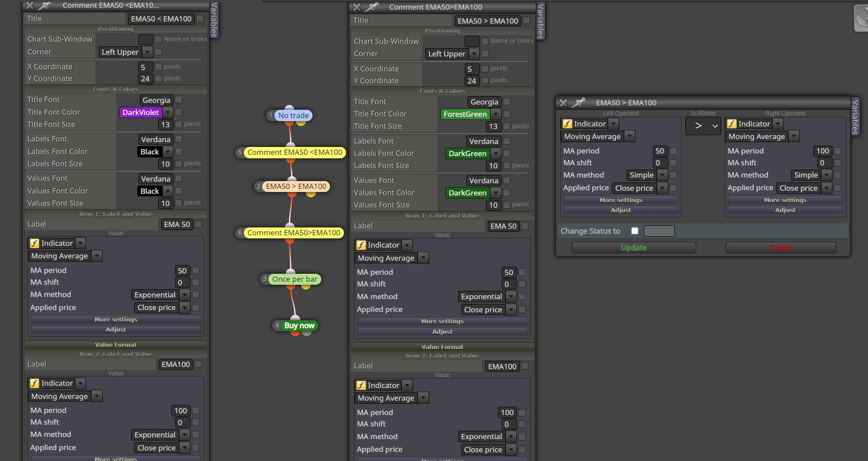
Task: Toggle checkbox beside Left Operand MA period
Action: [673, 151]
